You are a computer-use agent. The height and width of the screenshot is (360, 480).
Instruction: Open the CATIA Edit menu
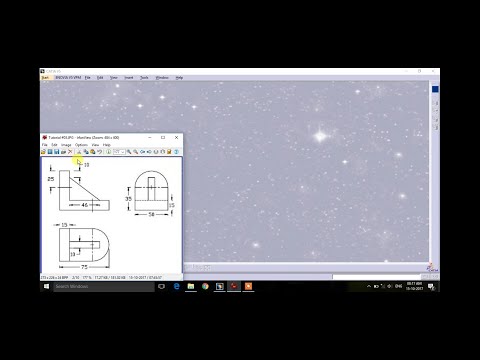click(x=100, y=77)
